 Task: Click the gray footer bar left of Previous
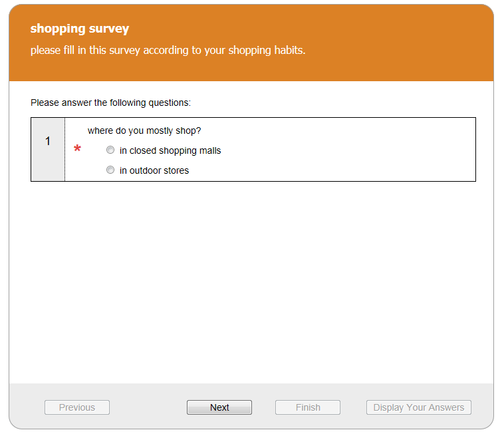point(27,407)
